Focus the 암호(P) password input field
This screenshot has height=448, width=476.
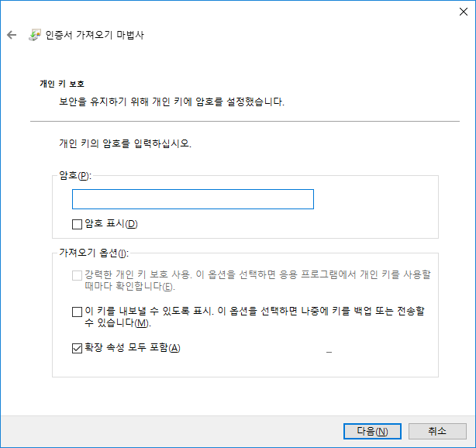[x=193, y=199]
